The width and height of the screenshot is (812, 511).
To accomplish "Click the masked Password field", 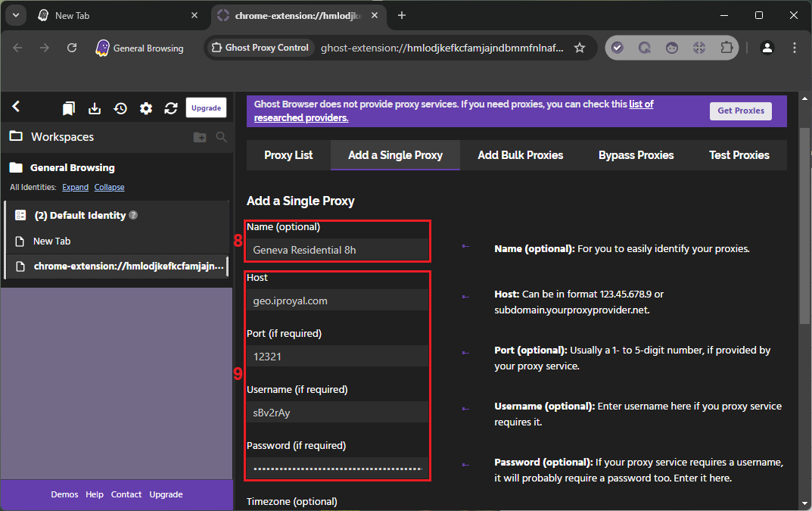I will click(338, 469).
